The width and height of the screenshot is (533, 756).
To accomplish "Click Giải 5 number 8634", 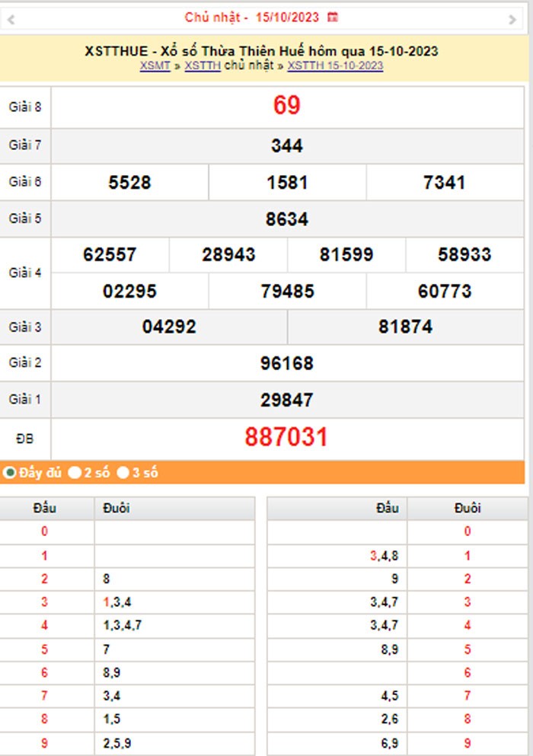I will (x=287, y=219).
